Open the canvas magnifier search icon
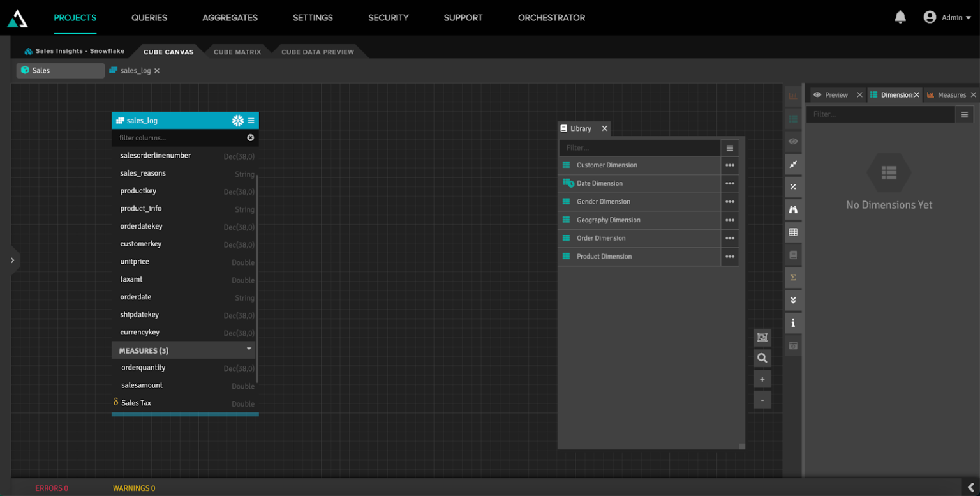980x496 pixels. [762, 357]
